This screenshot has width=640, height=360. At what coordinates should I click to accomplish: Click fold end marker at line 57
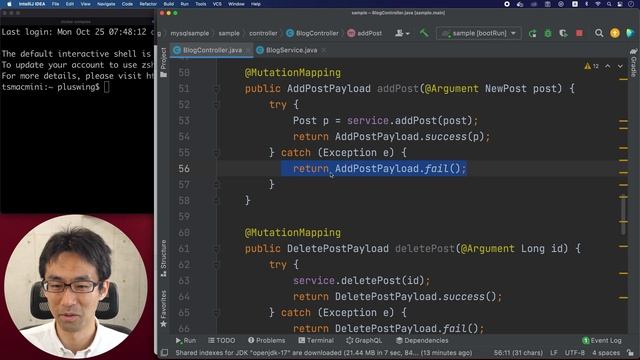217,184
